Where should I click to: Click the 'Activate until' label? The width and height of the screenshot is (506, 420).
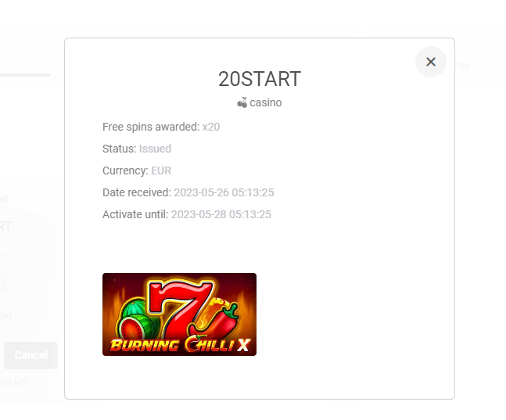[x=135, y=214]
